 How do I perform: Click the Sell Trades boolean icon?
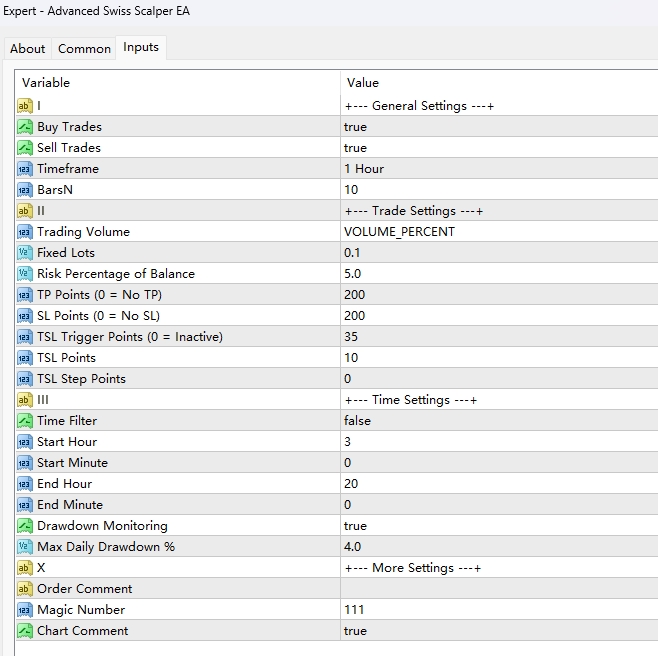(25, 148)
